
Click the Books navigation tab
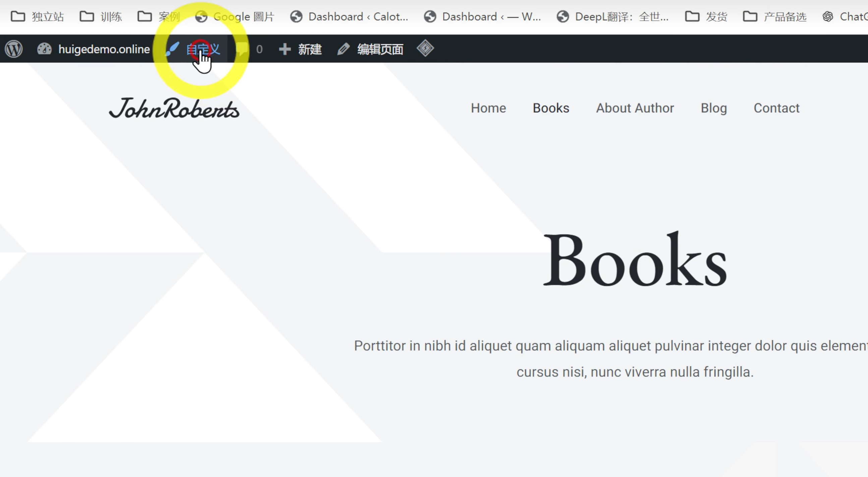point(551,107)
